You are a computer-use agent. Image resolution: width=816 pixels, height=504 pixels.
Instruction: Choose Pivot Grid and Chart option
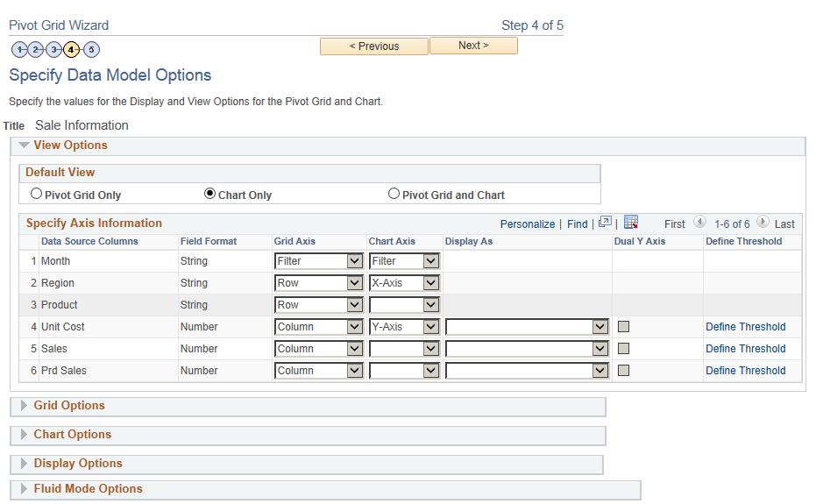click(394, 194)
